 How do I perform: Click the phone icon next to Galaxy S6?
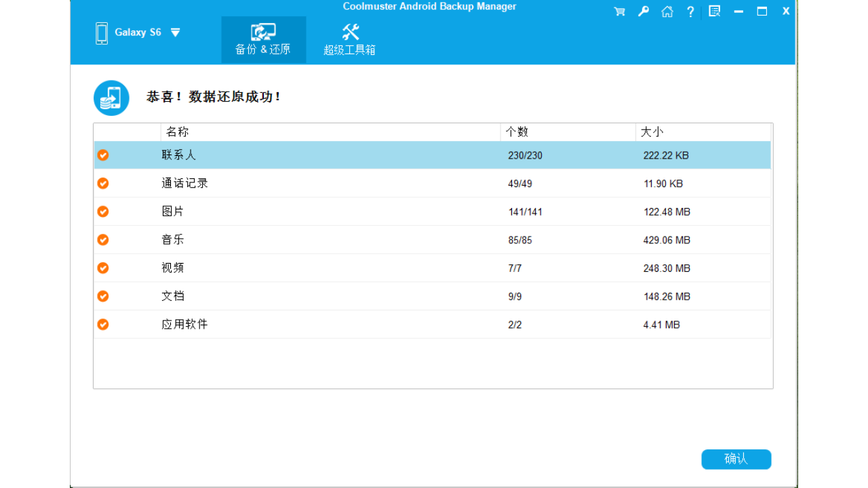pyautogui.click(x=102, y=32)
